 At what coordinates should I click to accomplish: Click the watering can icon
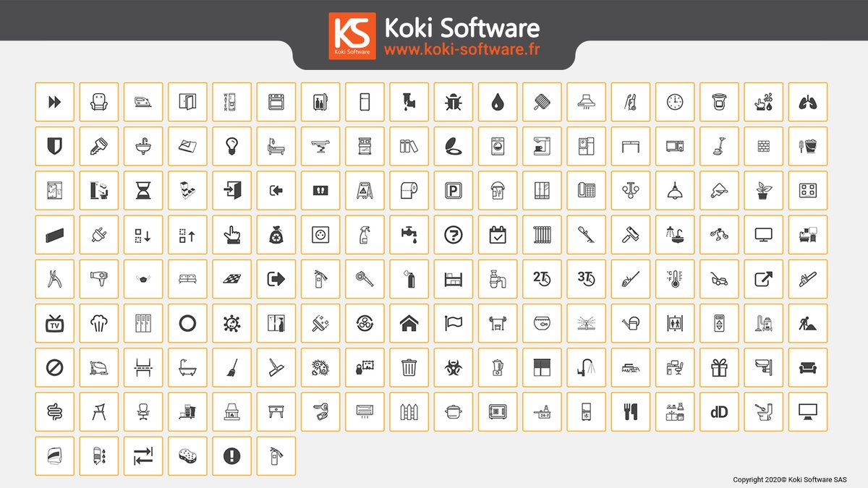(631, 323)
